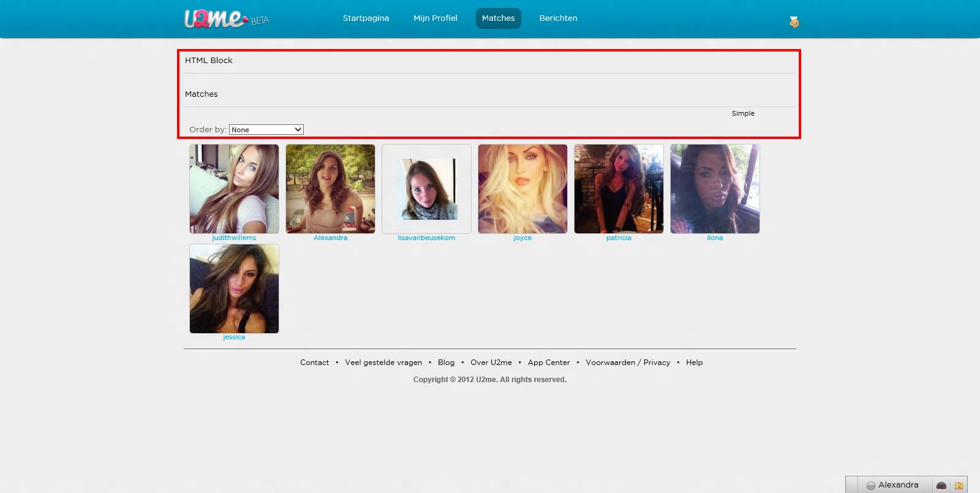Click the ilona profile photo
Image resolution: width=980 pixels, height=493 pixels.
pos(715,189)
